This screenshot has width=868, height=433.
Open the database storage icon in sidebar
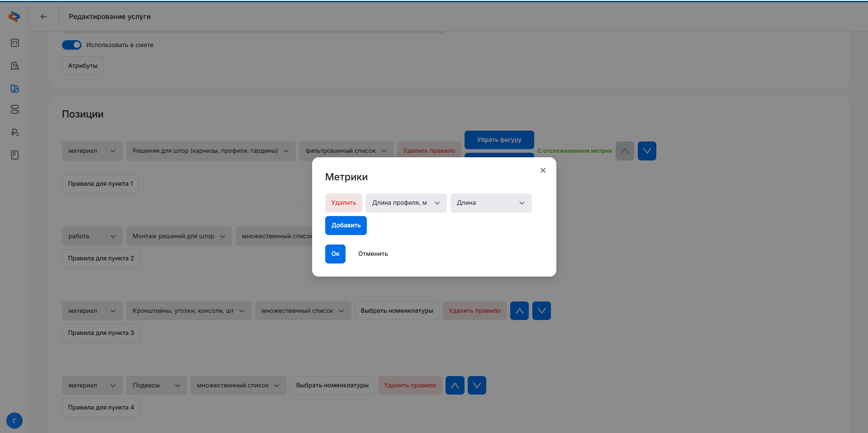pyautogui.click(x=15, y=109)
